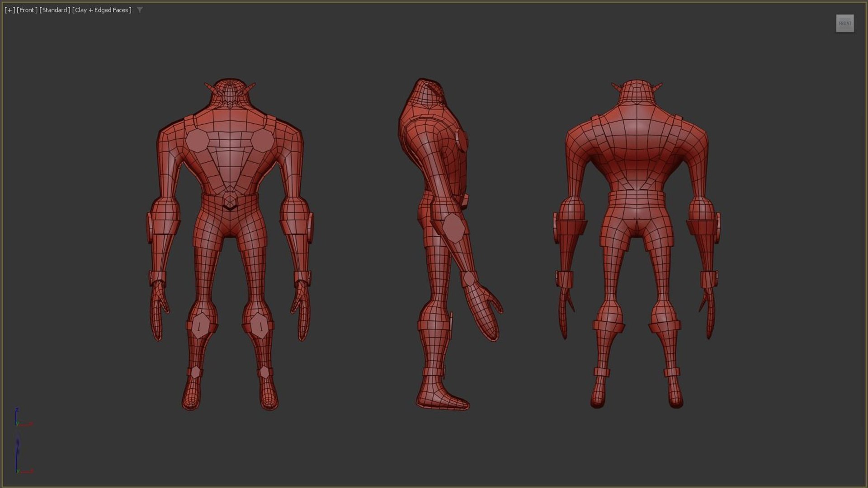Click the left ankle hexagon on front model
The width and height of the screenshot is (868, 488).
click(195, 372)
